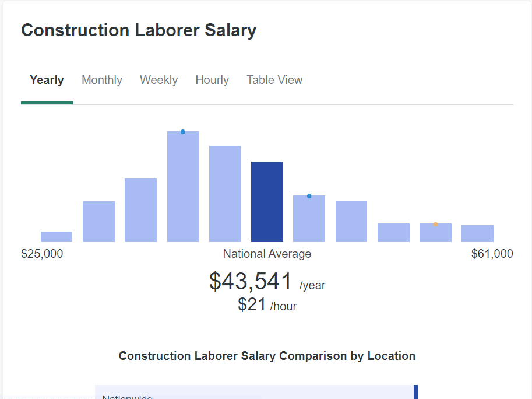Show the Hourly salary view
The height and width of the screenshot is (399, 532).
[212, 80]
